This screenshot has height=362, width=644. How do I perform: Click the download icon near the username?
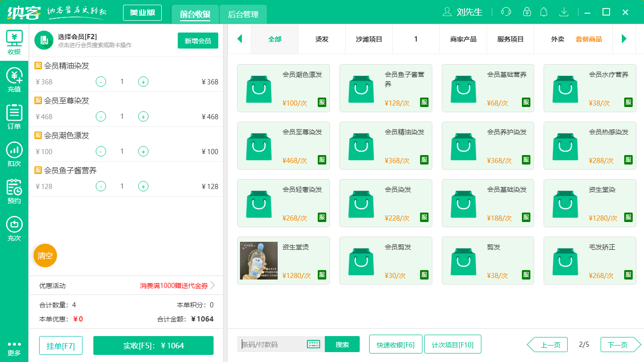563,12
